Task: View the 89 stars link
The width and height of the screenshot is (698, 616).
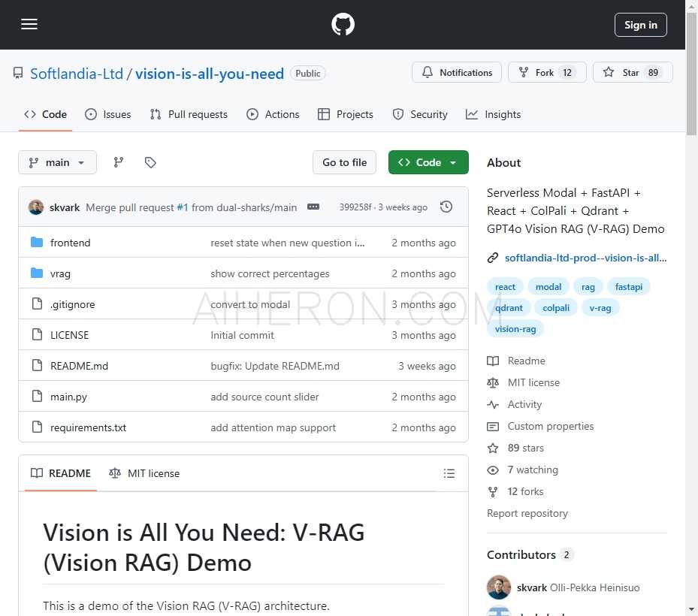Action: click(515, 448)
